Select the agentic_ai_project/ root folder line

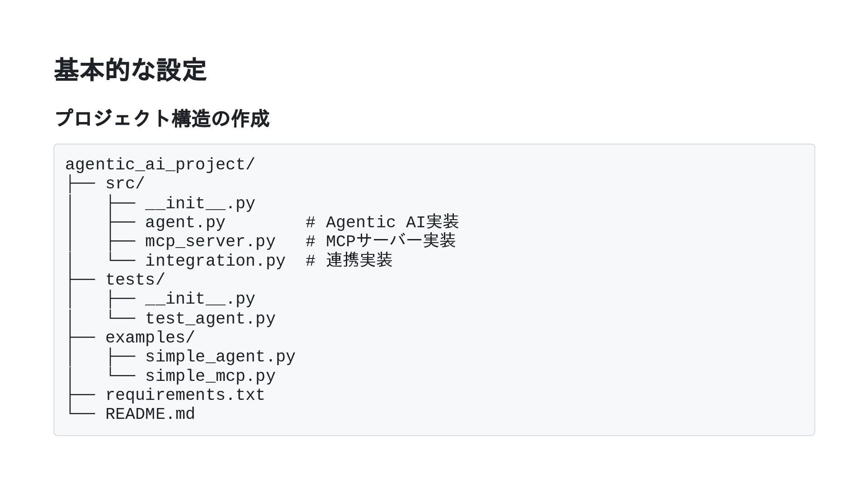pyautogui.click(x=160, y=164)
